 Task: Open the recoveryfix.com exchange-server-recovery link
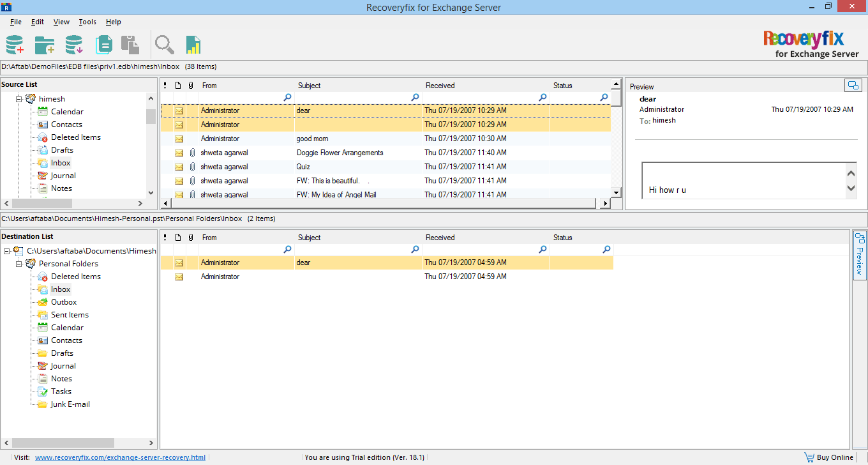coord(120,457)
